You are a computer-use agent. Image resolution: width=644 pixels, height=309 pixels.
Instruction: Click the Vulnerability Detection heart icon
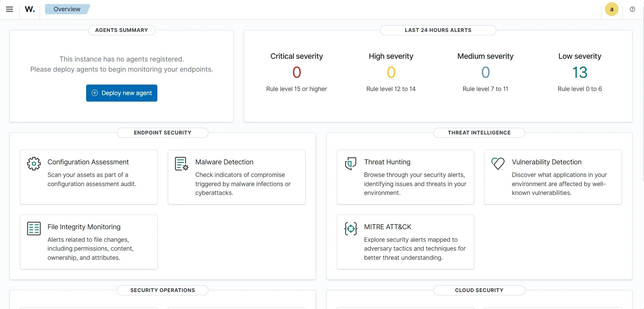click(498, 164)
